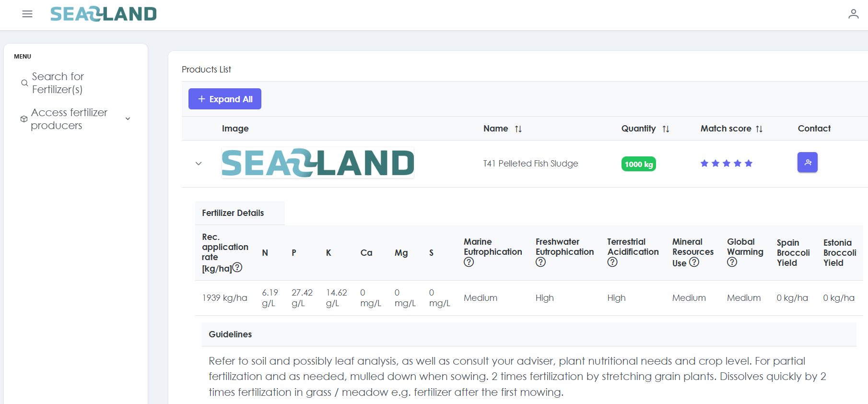
Task: Click the Sea2Land header logo
Action: click(x=104, y=14)
